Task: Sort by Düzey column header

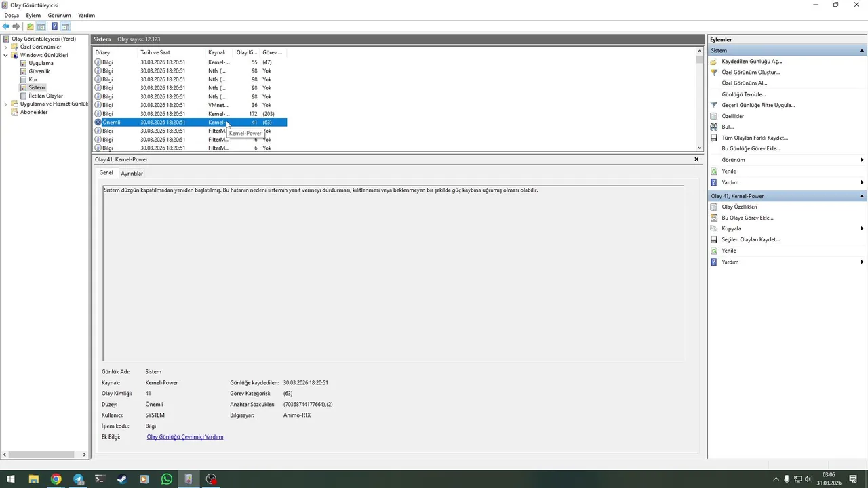Action: (115, 52)
